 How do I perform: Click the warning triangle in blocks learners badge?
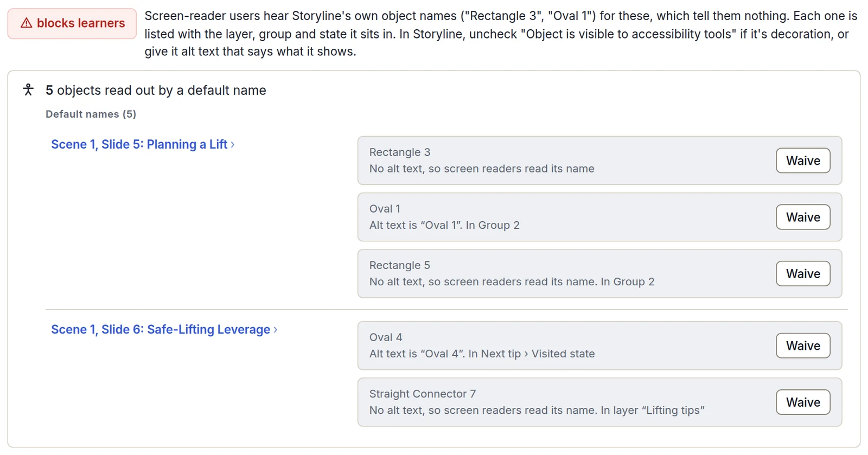click(26, 23)
